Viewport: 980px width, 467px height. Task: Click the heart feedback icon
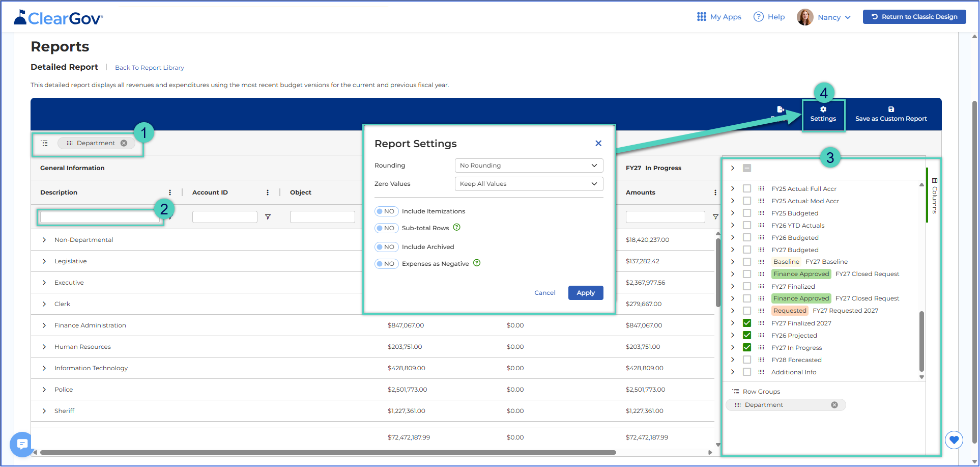tap(954, 439)
